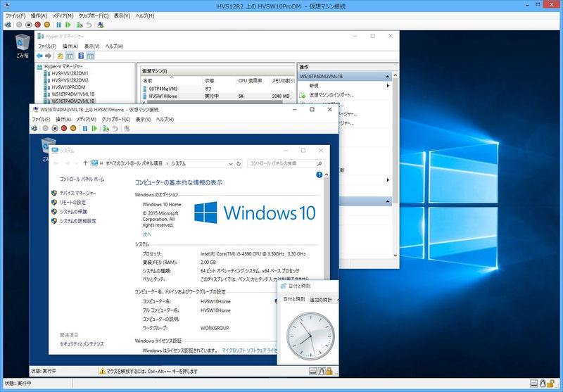Select 日付と時刻 tab in clock dialog
This screenshot has height=392, width=563.
[x=293, y=299]
